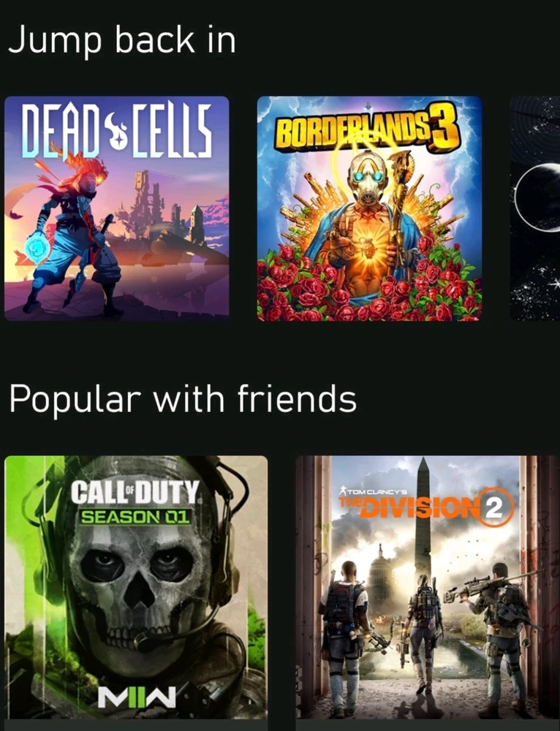
Task: Click the Dead Cells title logo
Action: pos(116,129)
